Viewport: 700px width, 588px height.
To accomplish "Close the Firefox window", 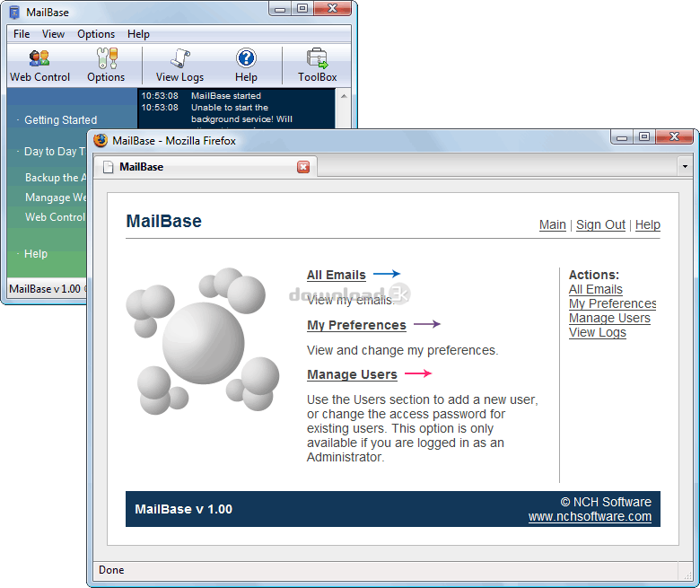I will (x=674, y=137).
